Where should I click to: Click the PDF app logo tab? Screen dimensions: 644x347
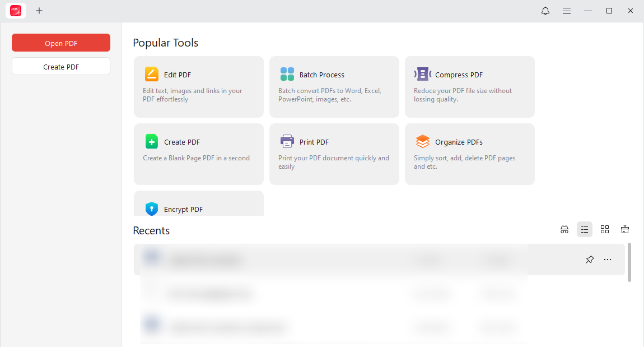[x=15, y=11]
